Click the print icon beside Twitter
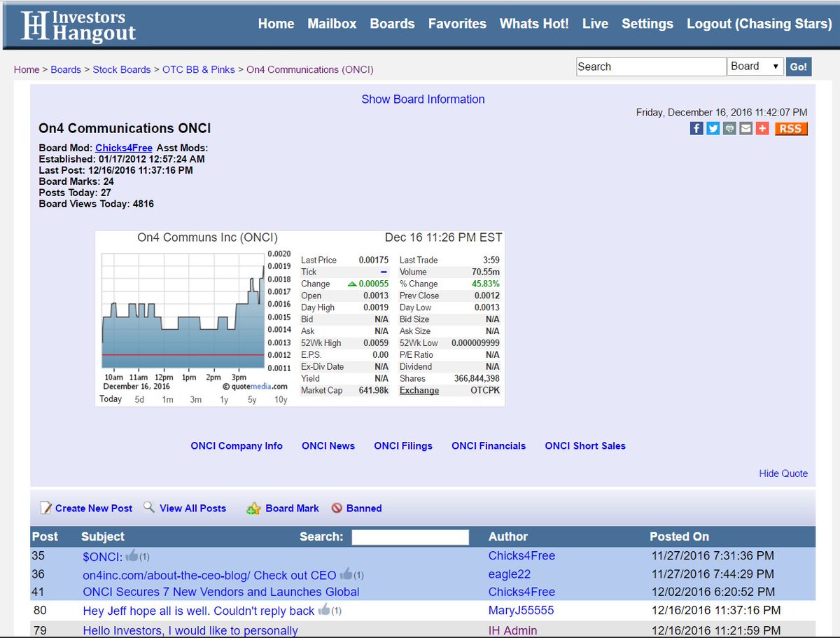Image resolution: width=840 pixels, height=638 pixels. [729, 128]
